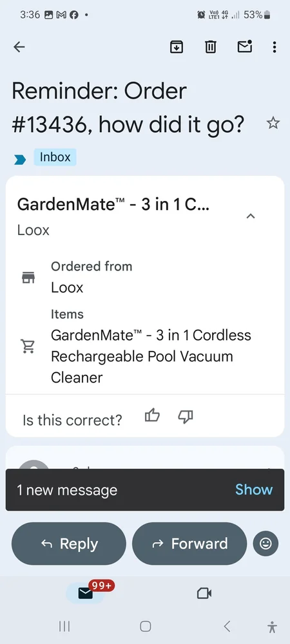Give thumbs up to 'Is this correct?'

(152, 417)
